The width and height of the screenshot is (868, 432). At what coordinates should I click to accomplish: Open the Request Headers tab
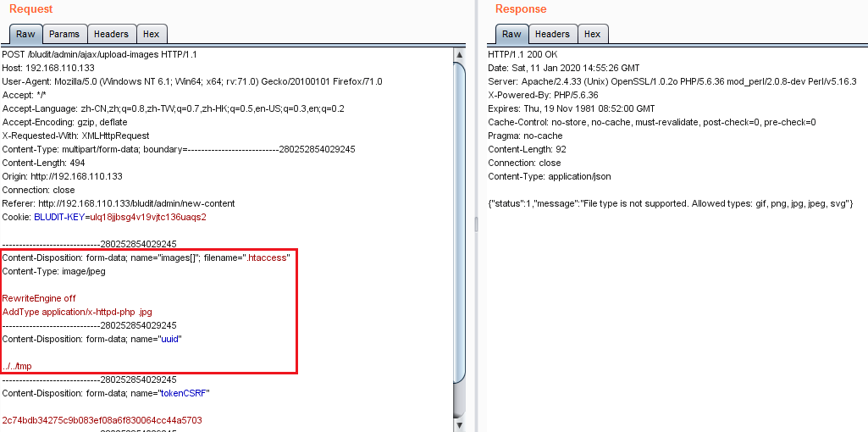[111, 34]
